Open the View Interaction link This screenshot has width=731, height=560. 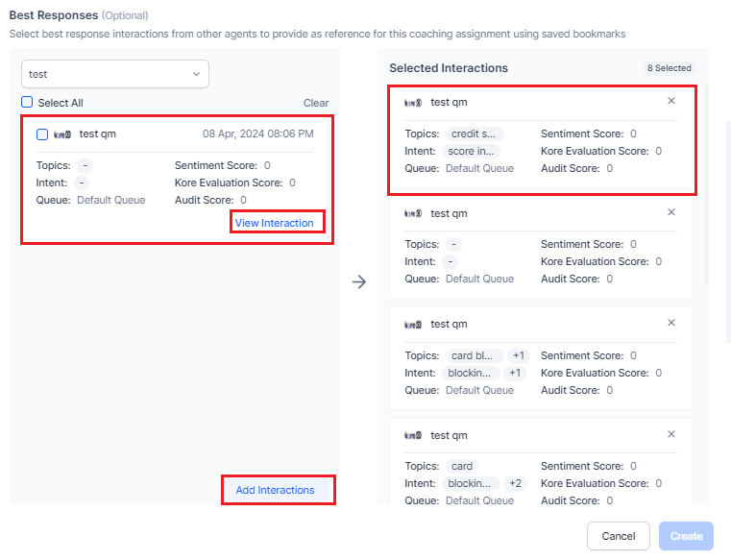pos(274,223)
